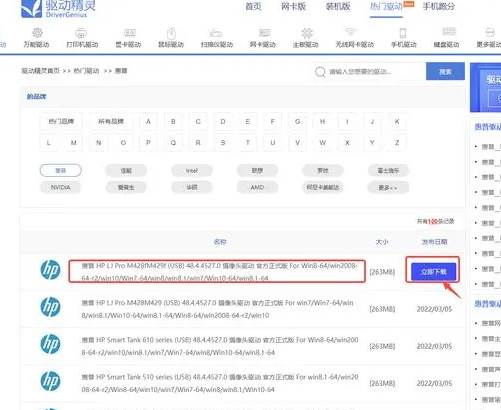
Task: Select the 惠普 brand pill
Action: click(61, 171)
